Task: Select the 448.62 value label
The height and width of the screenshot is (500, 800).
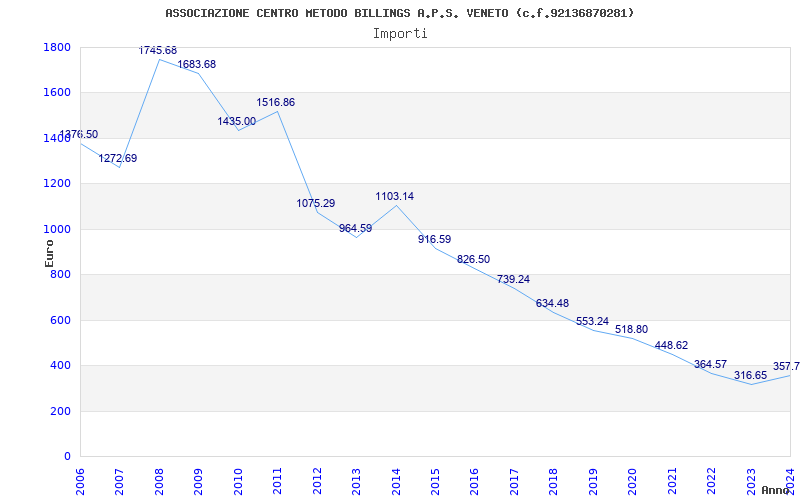Action: coord(671,345)
